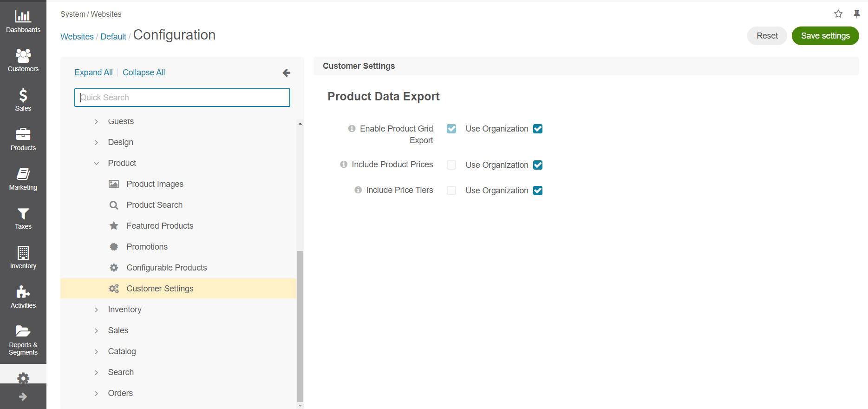The image size is (868, 409).
Task: Open the Default breadcrumb link
Action: (113, 37)
